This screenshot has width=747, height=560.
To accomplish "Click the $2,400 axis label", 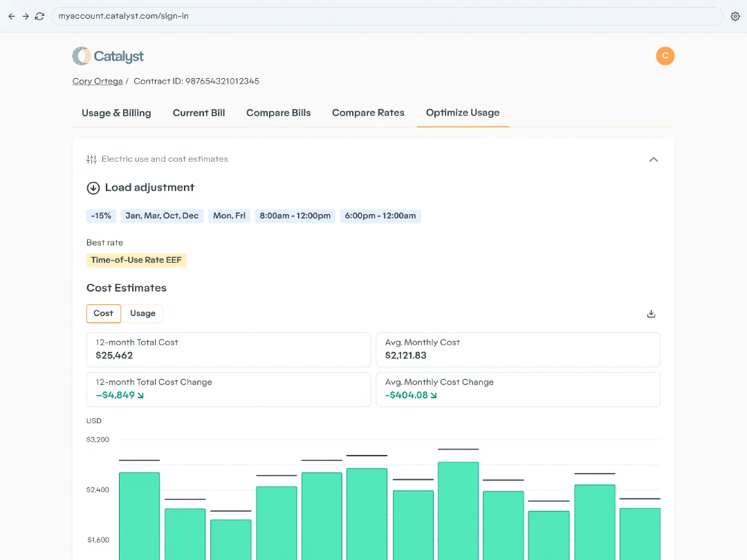I will [x=98, y=490].
